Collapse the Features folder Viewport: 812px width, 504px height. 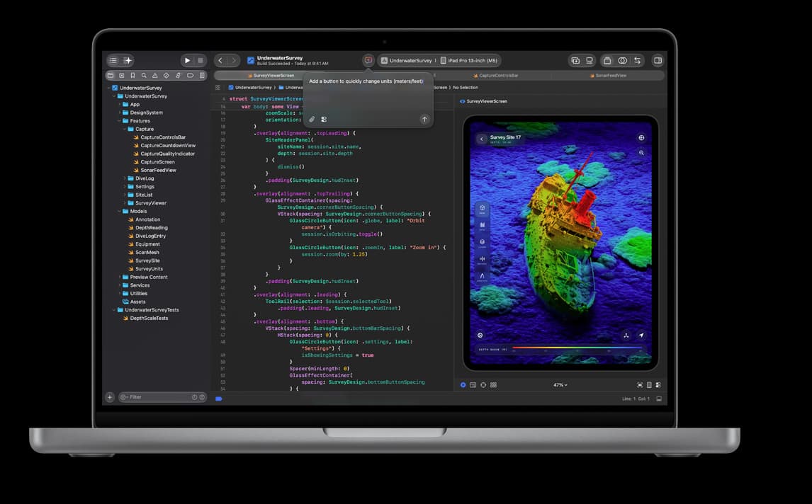pos(120,121)
